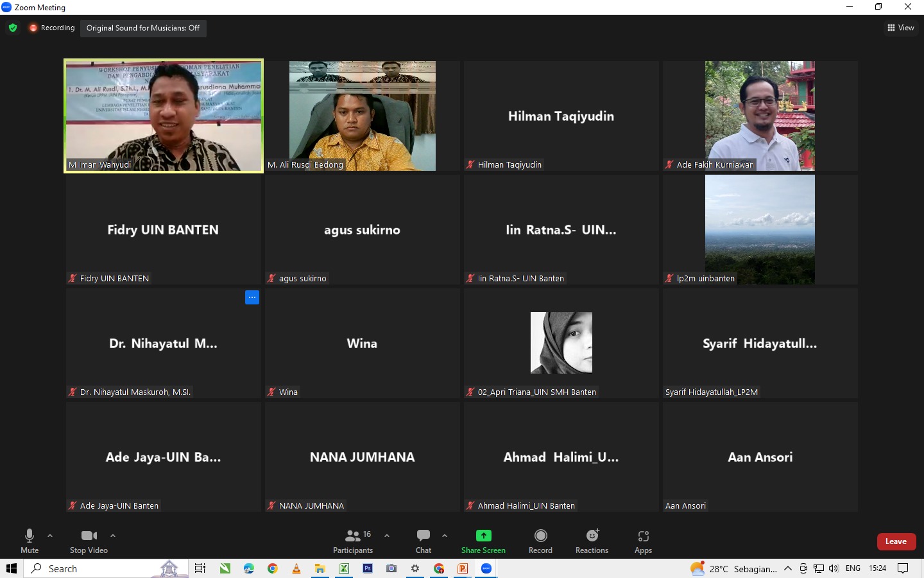This screenshot has height=578, width=924.
Task: Expand the arrow next to Participants
Action: coord(387,536)
